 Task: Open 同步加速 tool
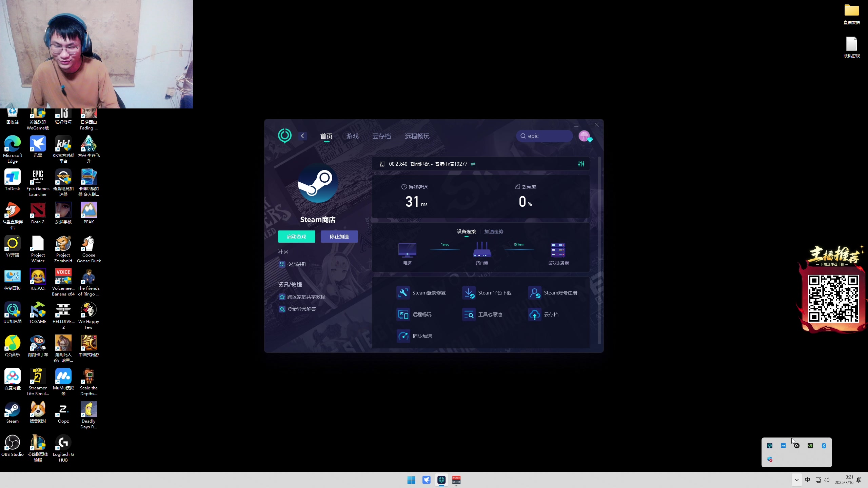coord(414,336)
